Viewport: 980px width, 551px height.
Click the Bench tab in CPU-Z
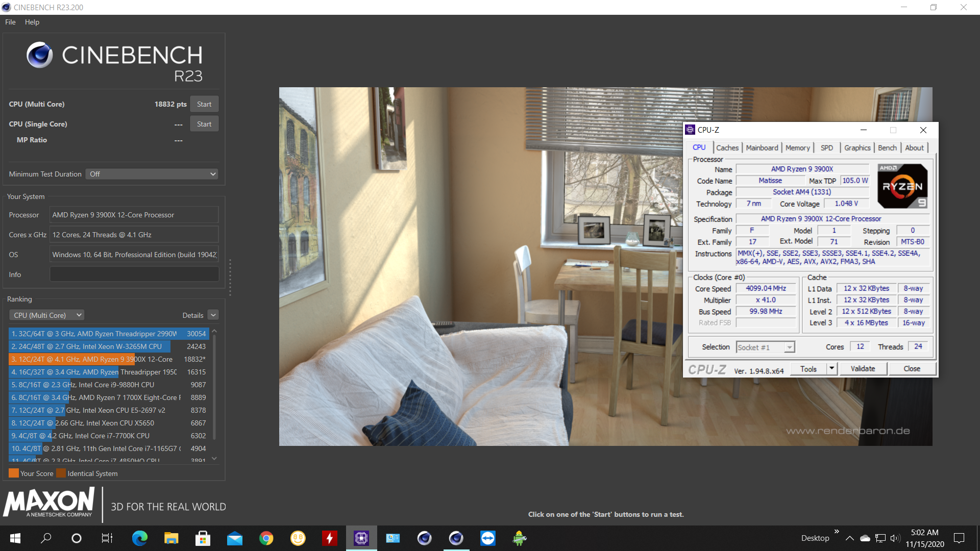[887, 147]
